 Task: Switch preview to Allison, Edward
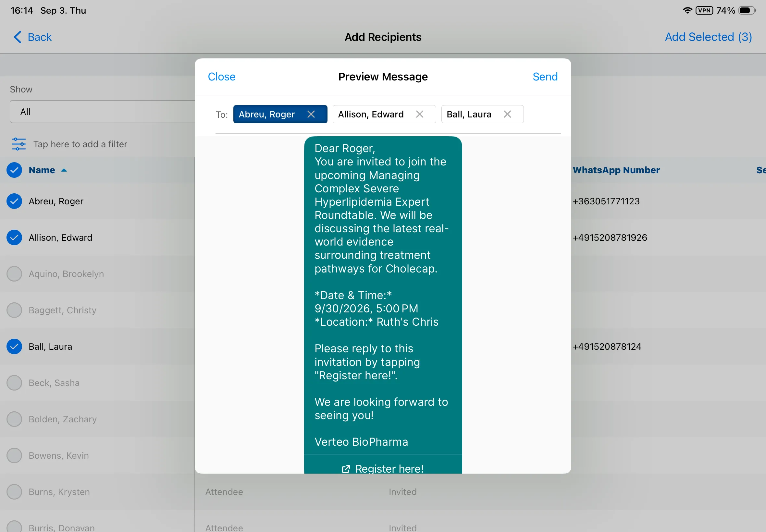point(370,114)
